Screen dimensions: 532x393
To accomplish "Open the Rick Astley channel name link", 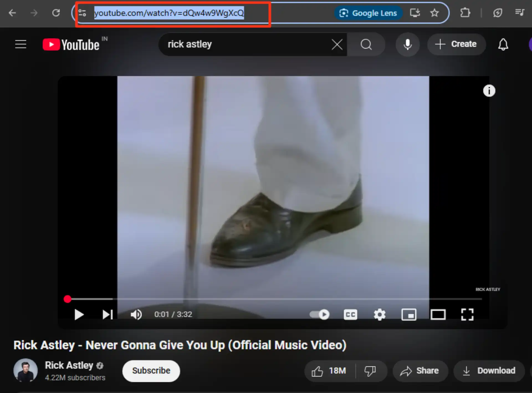I will (69, 365).
